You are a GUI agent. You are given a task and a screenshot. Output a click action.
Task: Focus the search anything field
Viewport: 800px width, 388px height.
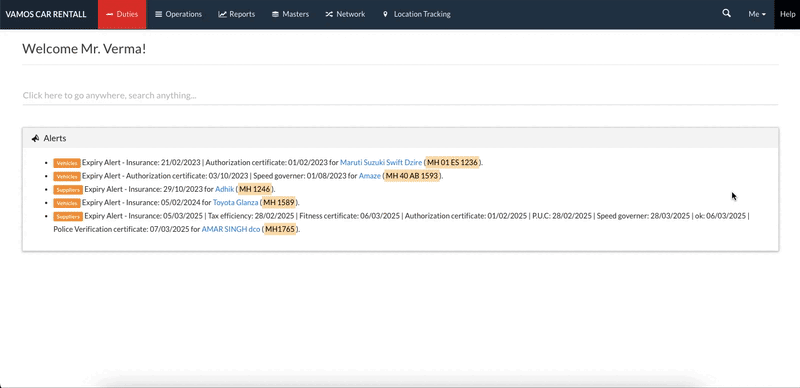click(x=400, y=95)
